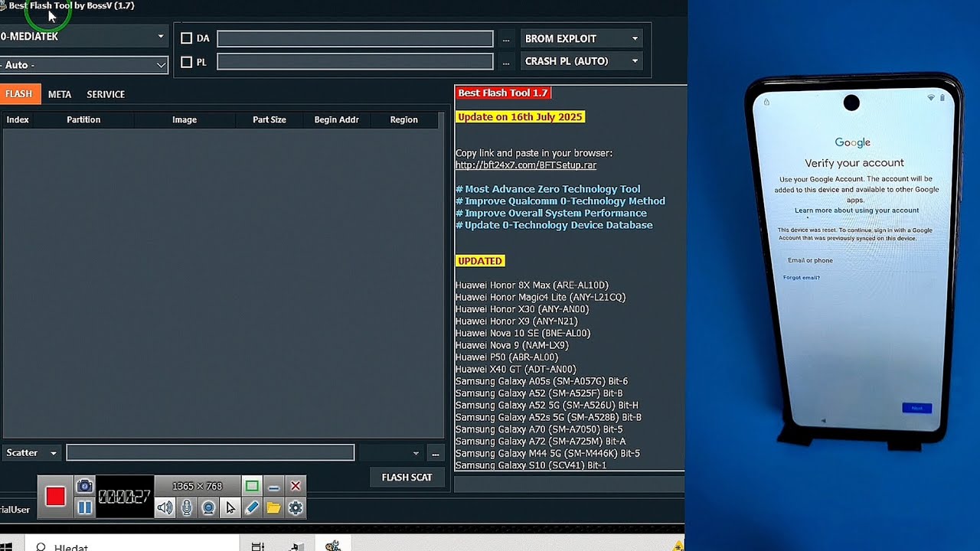Browse for scatter file with ellipsis button
The image size is (980, 551).
coord(435,453)
